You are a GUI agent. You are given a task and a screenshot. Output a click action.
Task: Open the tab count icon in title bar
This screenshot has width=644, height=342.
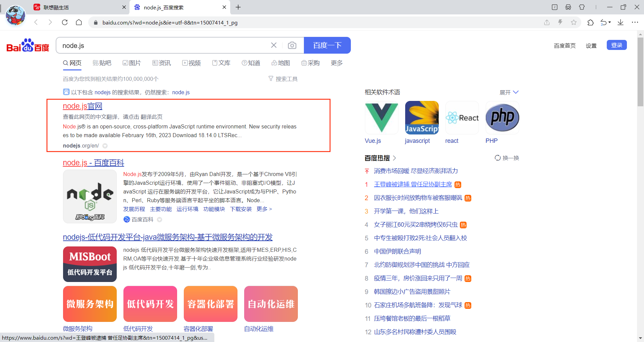pos(554,7)
